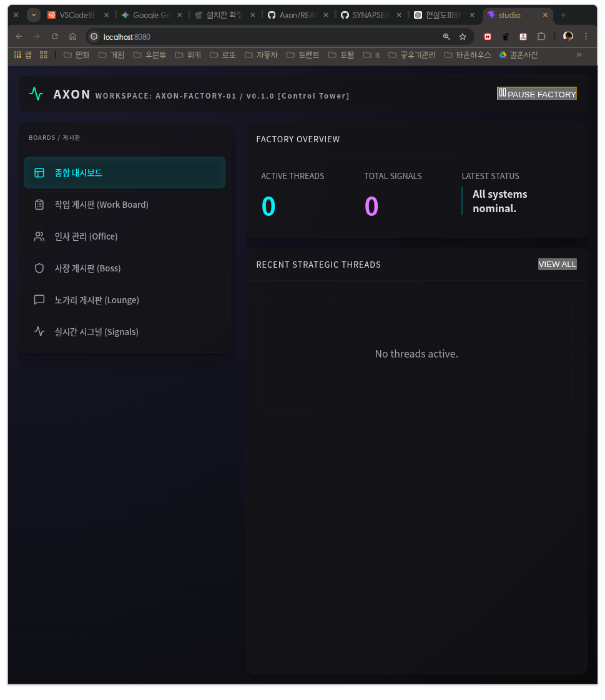Reload the page
Image resolution: width=605 pixels, height=700 pixels.
coord(55,37)
